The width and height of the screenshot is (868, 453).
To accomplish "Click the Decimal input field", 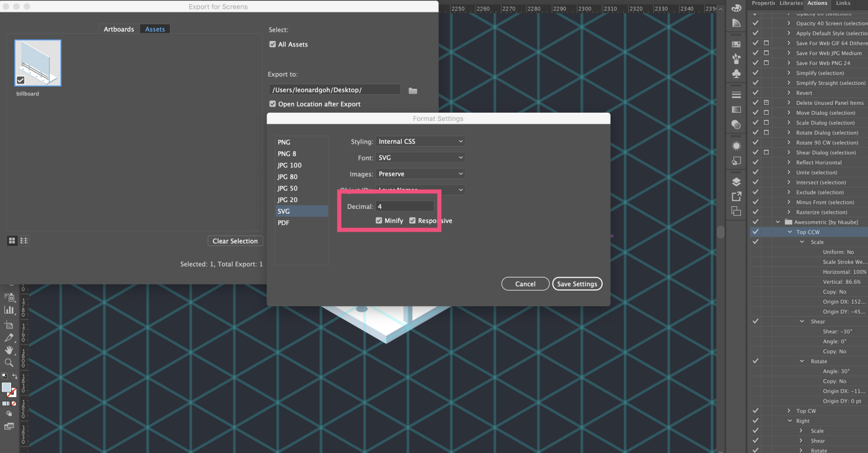I will [405, 206].
